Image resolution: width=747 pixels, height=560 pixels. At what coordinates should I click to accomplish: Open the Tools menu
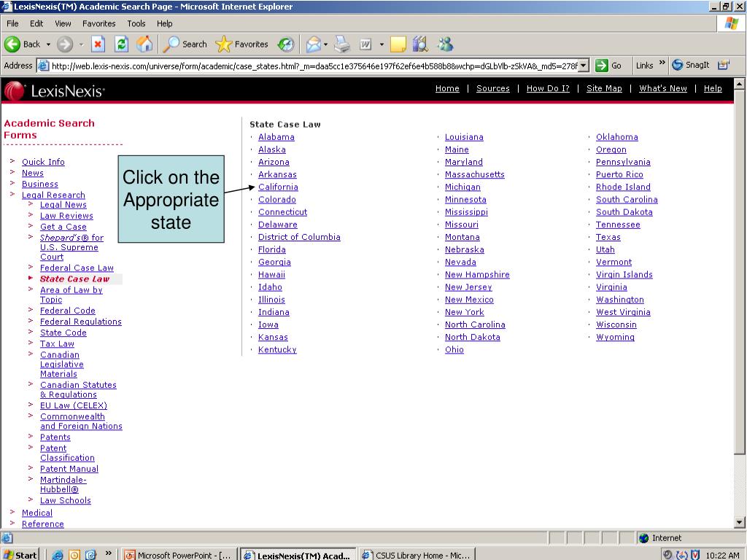tap(136, 23)
